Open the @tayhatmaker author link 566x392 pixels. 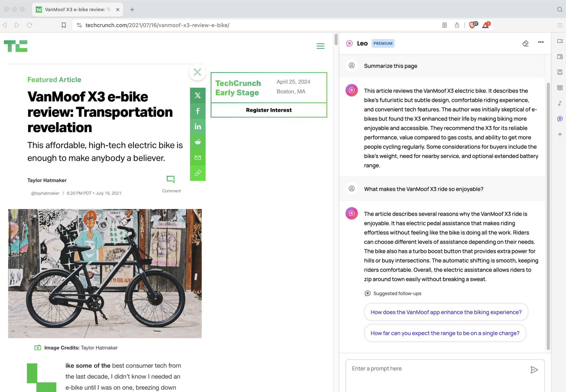pos(45,193)
